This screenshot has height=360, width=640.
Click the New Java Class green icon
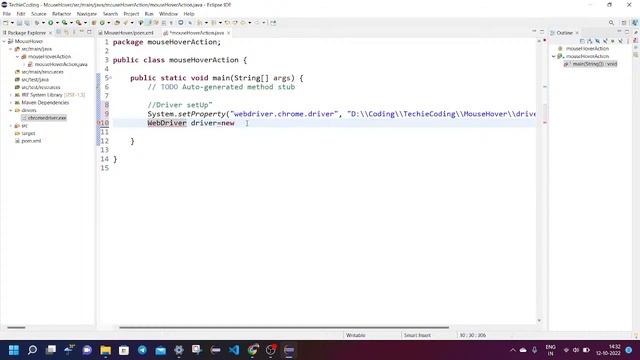(102, 23)
